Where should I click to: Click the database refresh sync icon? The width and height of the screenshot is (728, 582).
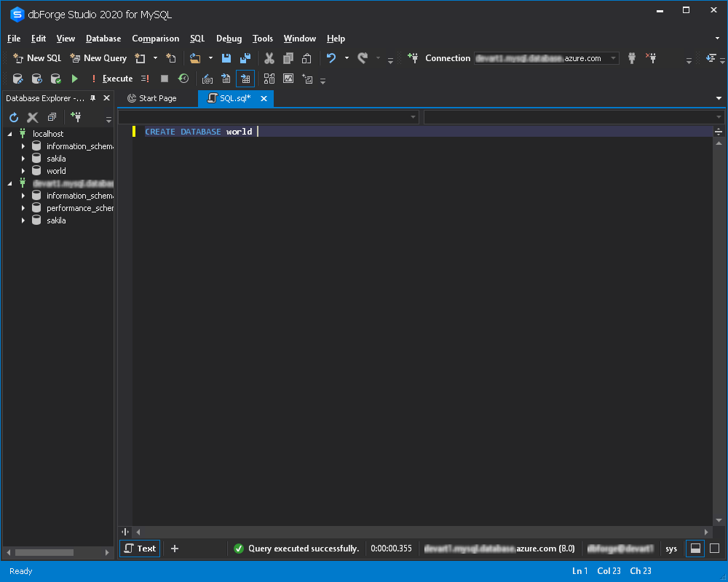click(x=36, y=79)
